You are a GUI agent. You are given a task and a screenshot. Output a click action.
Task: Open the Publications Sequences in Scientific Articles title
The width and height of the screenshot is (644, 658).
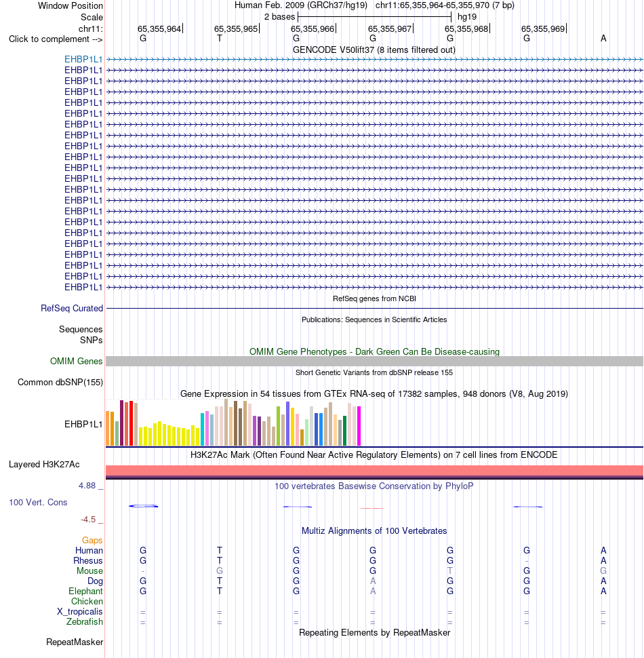pyautogui.click(x=374, y=320)
